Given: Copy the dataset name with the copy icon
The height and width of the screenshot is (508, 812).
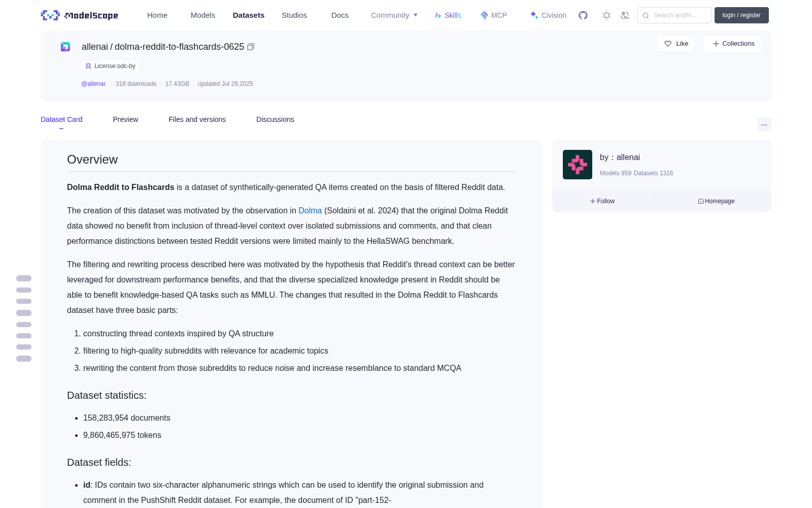Looking at the screenshot, I should pyautogui.click(x=251, y=47).
